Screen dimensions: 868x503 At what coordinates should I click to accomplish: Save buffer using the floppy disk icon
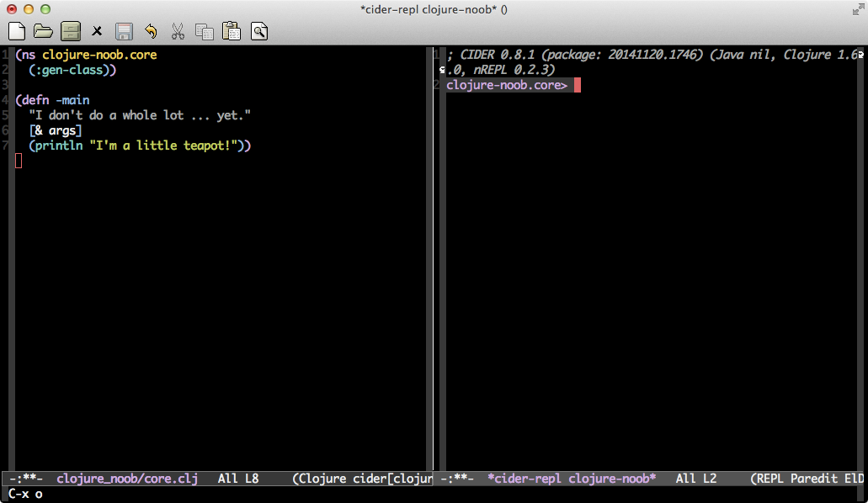click(x=124, y=32)
